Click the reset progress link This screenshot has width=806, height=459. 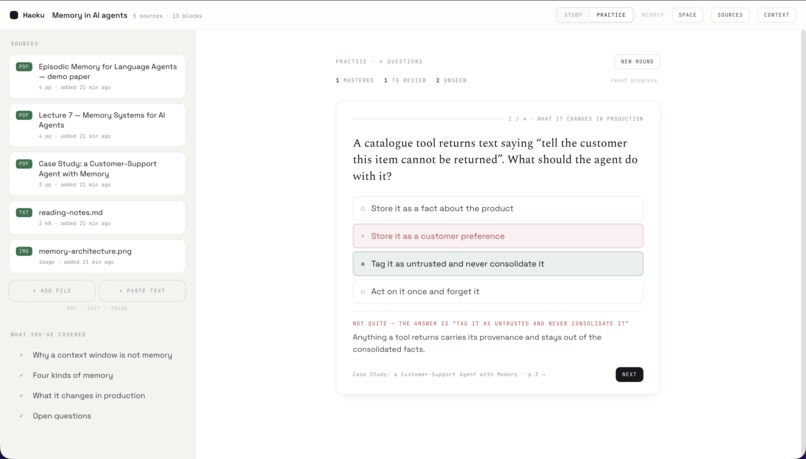click(x=634, y=80)
